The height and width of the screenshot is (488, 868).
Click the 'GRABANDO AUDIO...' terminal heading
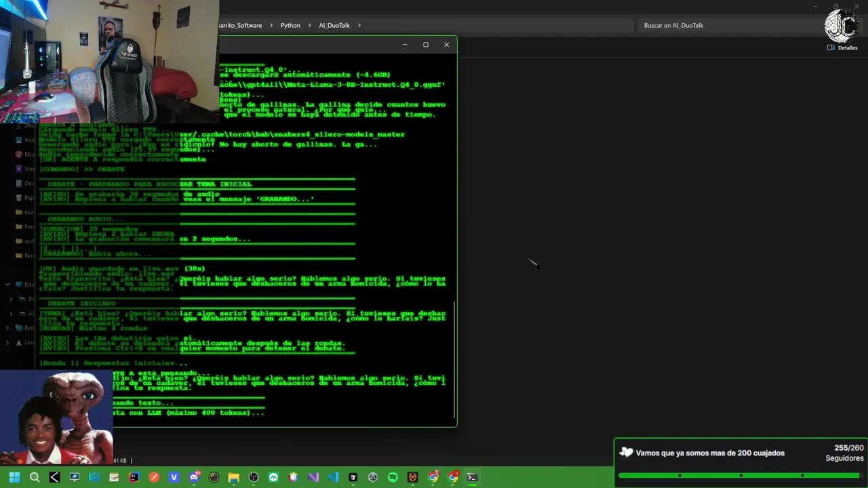pos(85,219)
